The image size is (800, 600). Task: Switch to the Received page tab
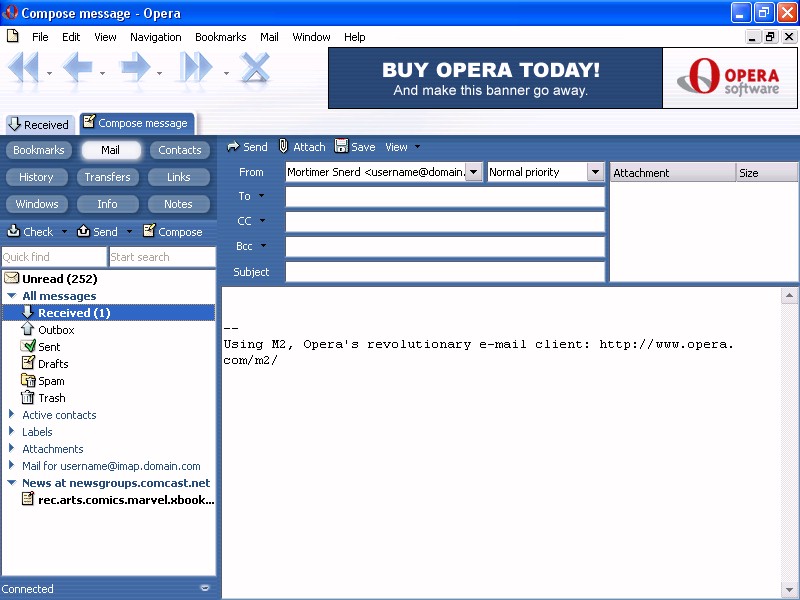pyautogui.click(x=40, y=124)
